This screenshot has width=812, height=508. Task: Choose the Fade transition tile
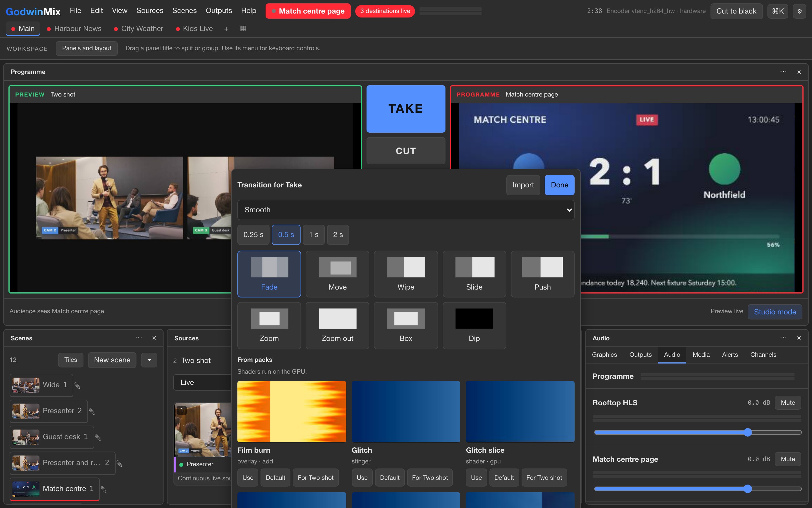coord(269,274)
